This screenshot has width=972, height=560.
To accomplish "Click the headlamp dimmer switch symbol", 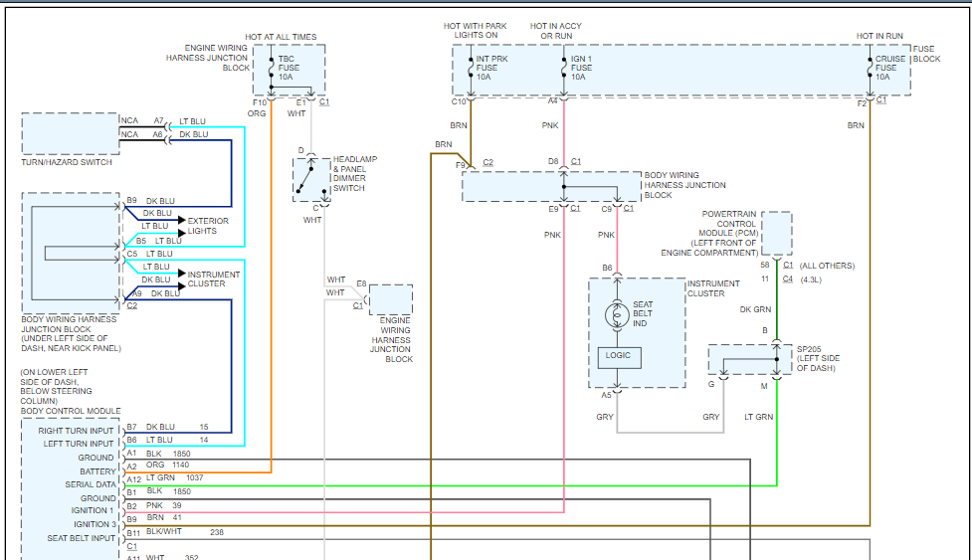I will 310,179.
